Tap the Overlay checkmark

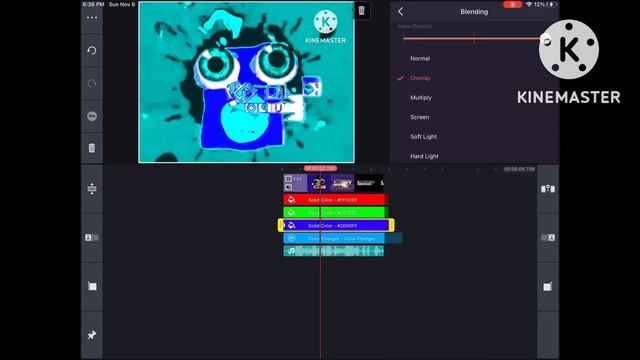[x=400, y=78]
